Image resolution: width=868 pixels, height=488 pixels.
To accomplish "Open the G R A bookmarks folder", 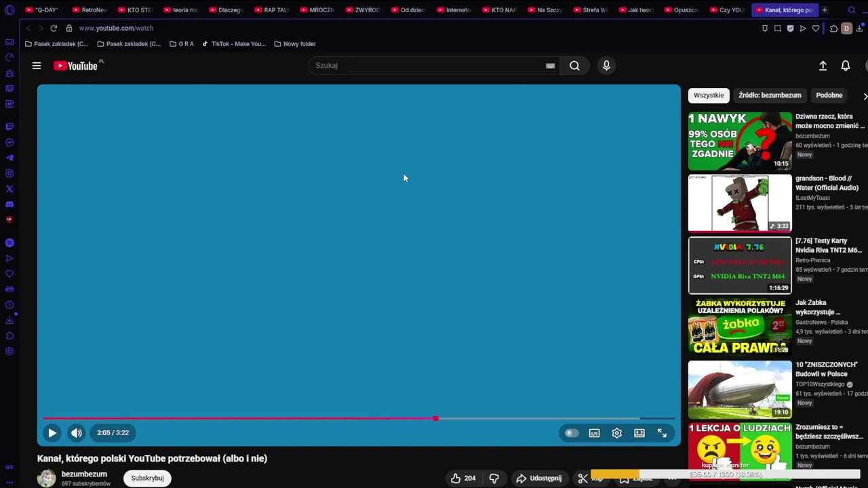I will point(182,44).
